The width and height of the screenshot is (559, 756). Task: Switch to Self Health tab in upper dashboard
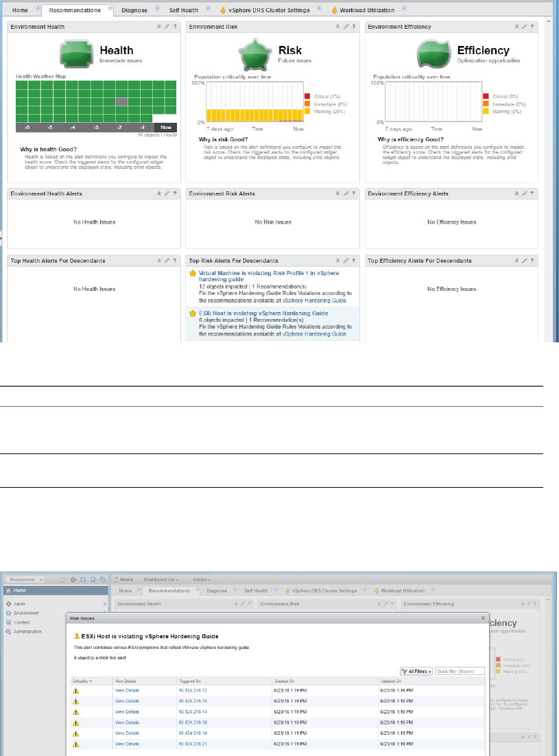coord(184,10)
